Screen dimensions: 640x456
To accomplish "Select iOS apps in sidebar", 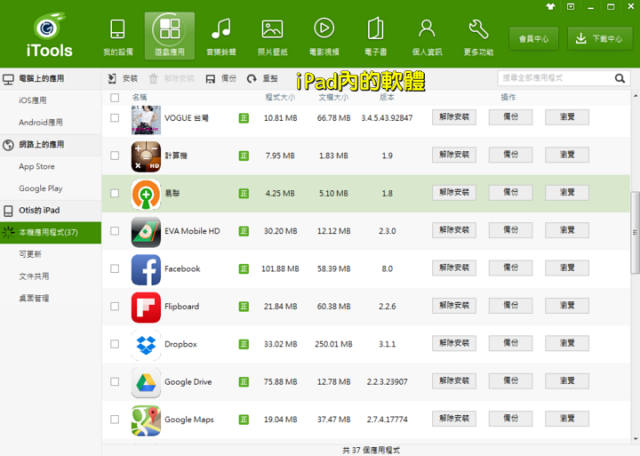I will 51,100.
